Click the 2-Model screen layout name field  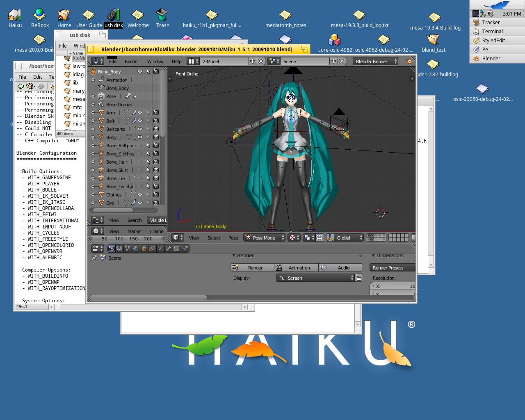click(224, 61)
